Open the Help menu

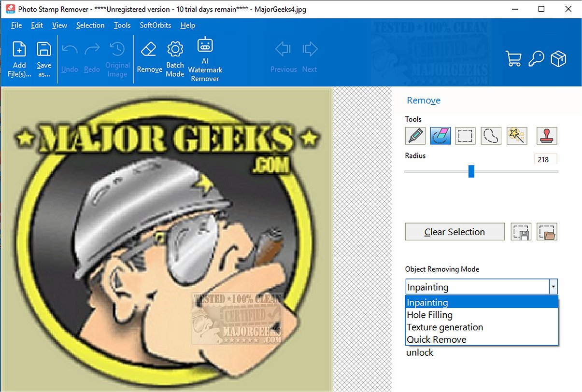pyautogui.click(x=187, y=25)
